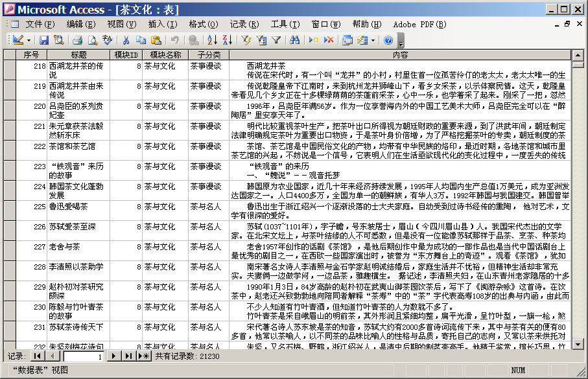The width and height of the screenshot is (588, 379).
Task: Click the Insert Hyperlink icon
Action: [x=193, y=40]
